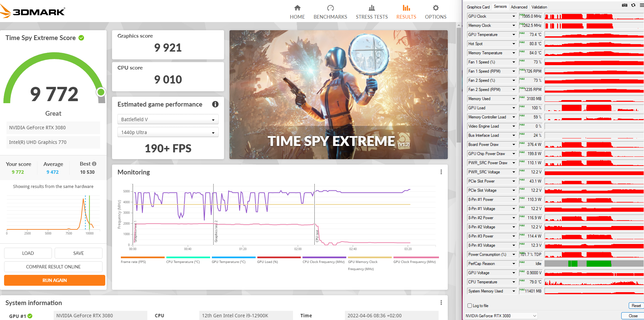Click the LOAD button
This screenshot has height=320, width=644.
click(28, 253)
